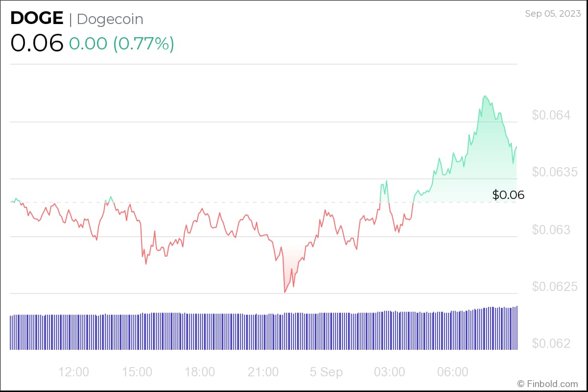Click the green 0.00 (0.77%) change
Image resolution: width=588 pixels, height=392 pixels.
122,44
